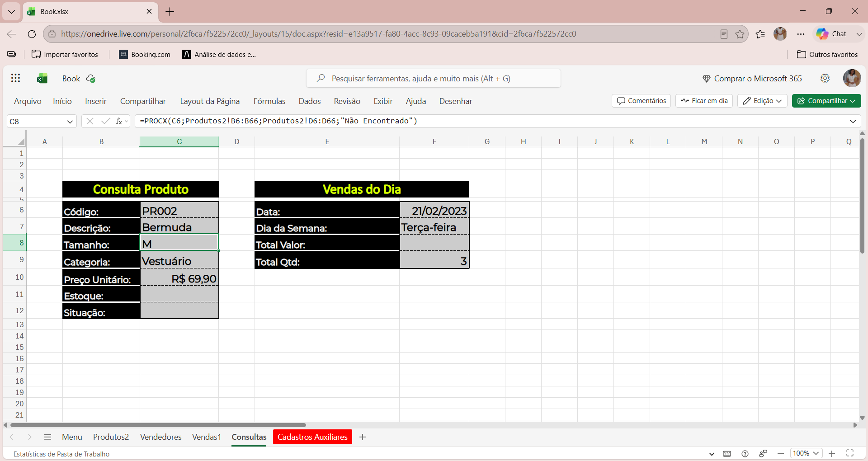The width and height of the screenshot is (868, 461).
Task: Confirm formula with the checkmark icon
Action: click(x=105, y=121)
